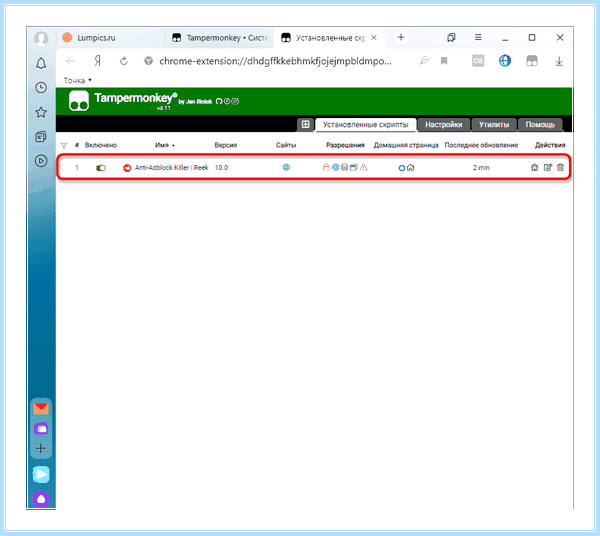Viewport: 600px width, 536px height.
Task: Sort by Последнее обновление column header
Action: tap(481, 145)
